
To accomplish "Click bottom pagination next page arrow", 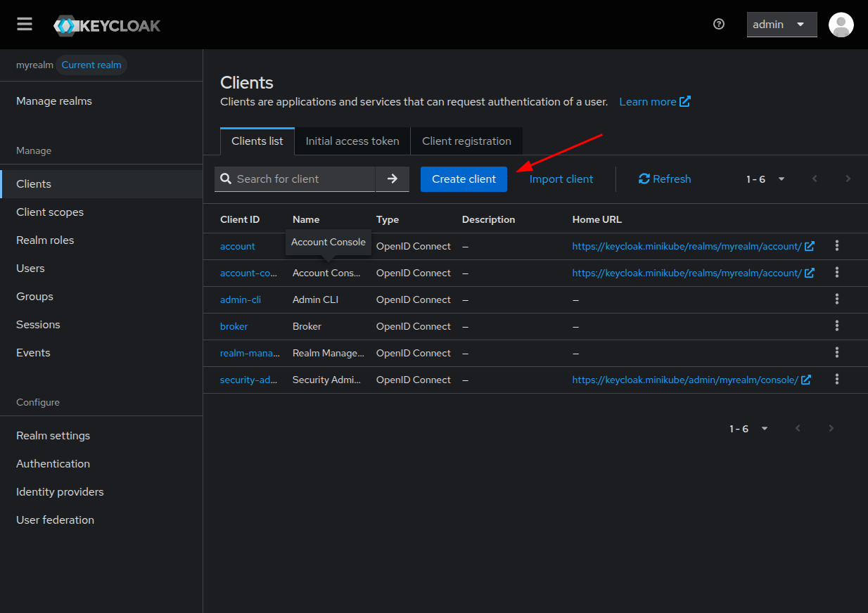I will tap(831, 428).
